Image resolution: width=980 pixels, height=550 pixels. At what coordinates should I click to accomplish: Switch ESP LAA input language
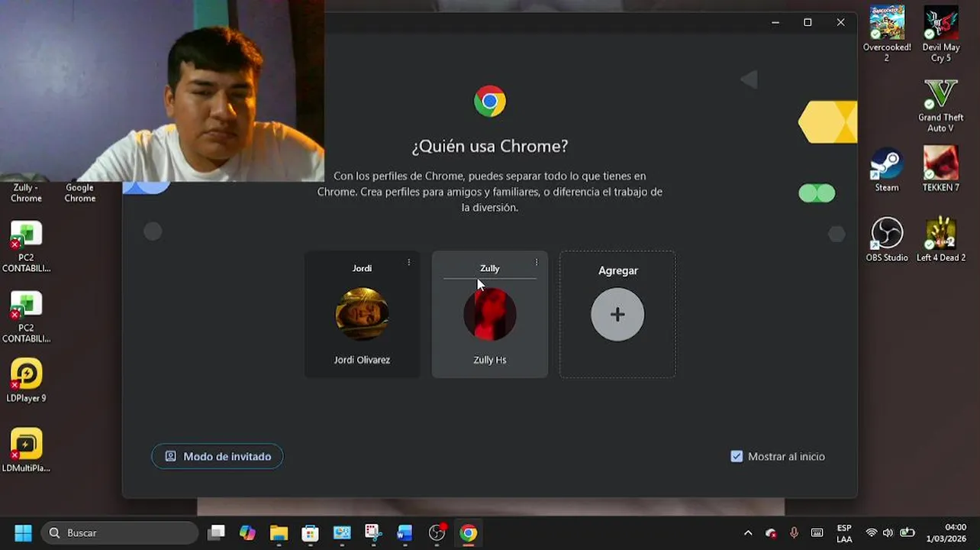(844, 533)
